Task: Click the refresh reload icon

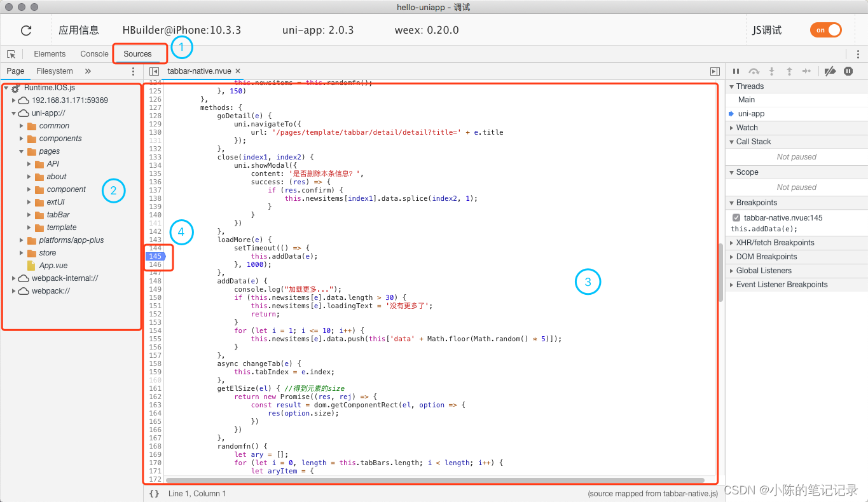Action: [x=26, y=31]
